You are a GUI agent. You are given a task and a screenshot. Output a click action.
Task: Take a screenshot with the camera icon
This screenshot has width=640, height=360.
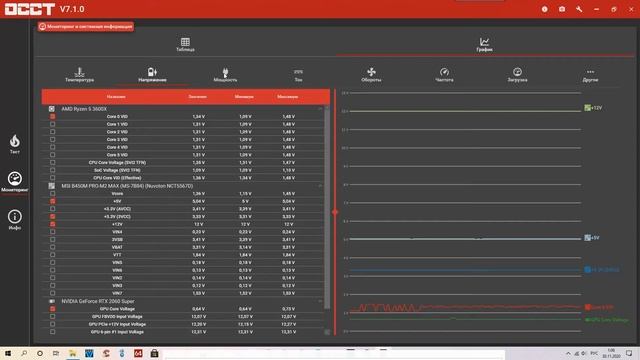tap(562, 9)
